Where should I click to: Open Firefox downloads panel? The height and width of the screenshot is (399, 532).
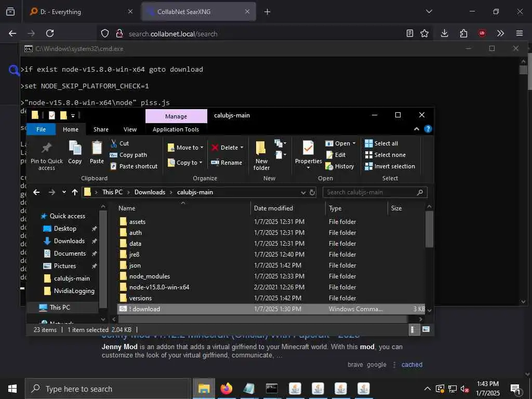tap(445, 33)
